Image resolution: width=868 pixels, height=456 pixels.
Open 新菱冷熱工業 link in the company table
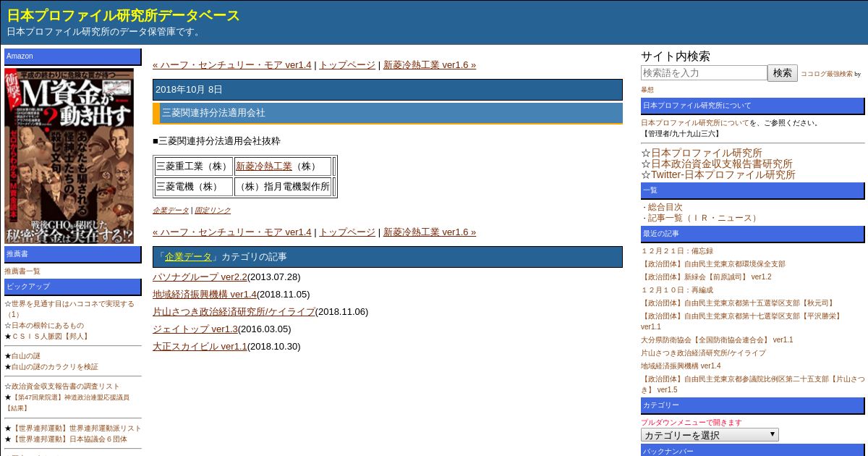tap(264, 166)
